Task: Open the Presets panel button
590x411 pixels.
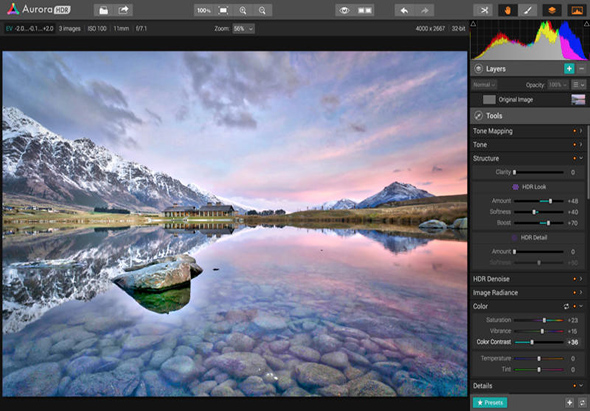Action: click(490, 403)
